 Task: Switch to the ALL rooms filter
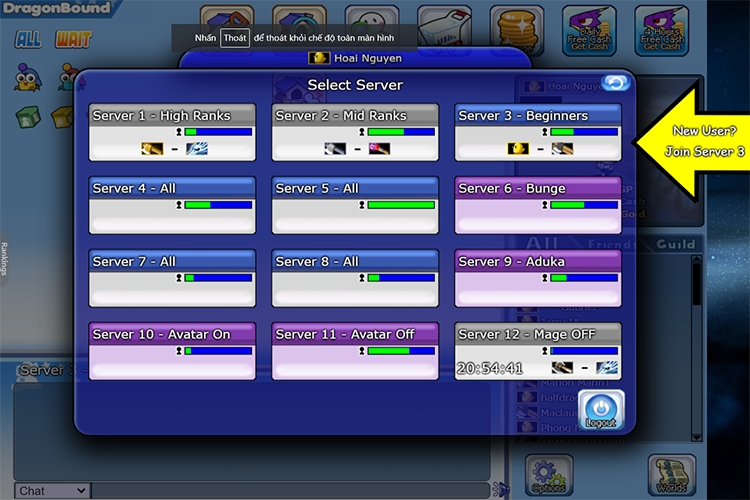[28, 39]
